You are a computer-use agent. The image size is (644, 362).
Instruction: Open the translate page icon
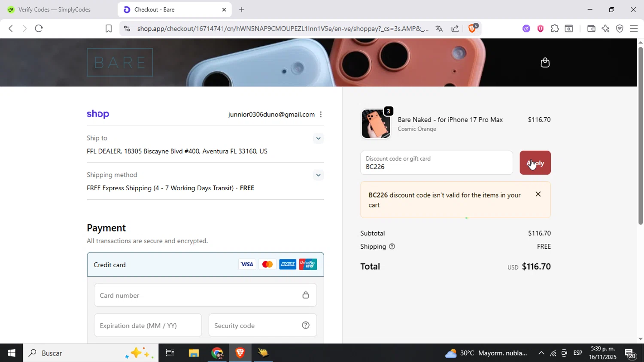[x=439, y=29]
